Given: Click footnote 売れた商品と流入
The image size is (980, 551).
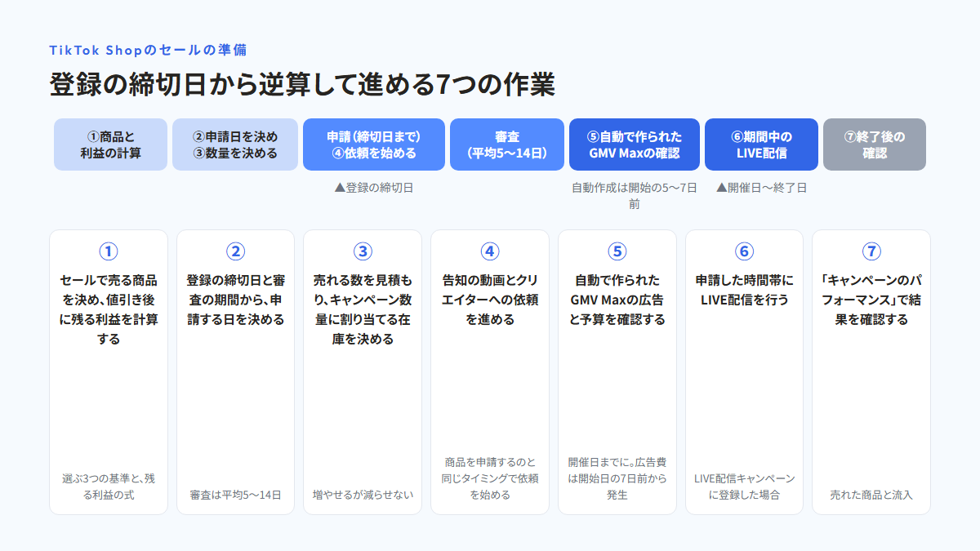Looking at the screenshot, I should tap(871, 495).
